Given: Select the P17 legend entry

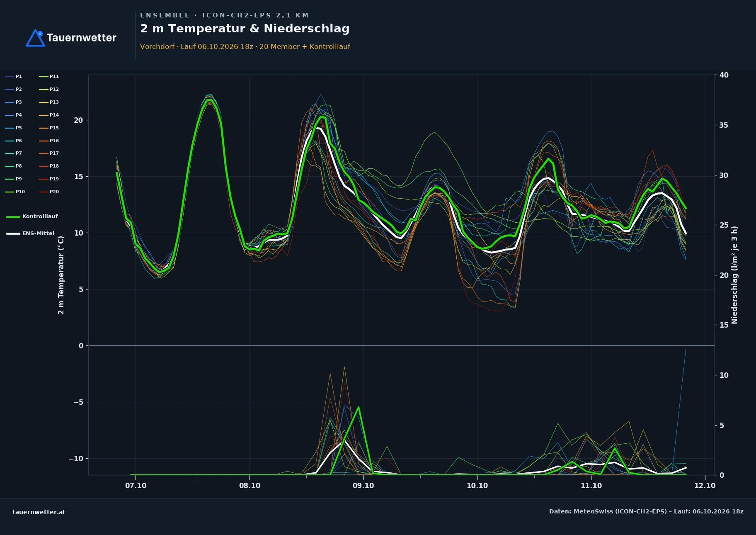Looking at the screenshot, I should 49,153.
